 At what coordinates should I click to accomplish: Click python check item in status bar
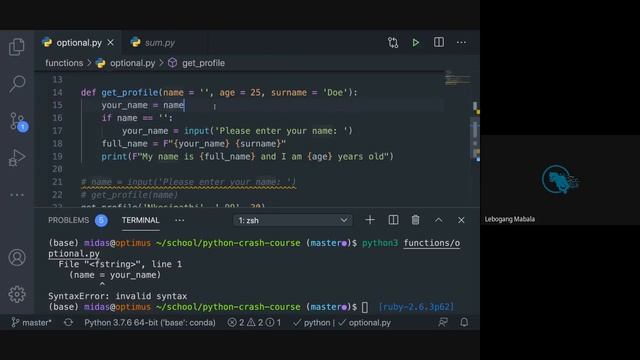(x=312, y=322)
